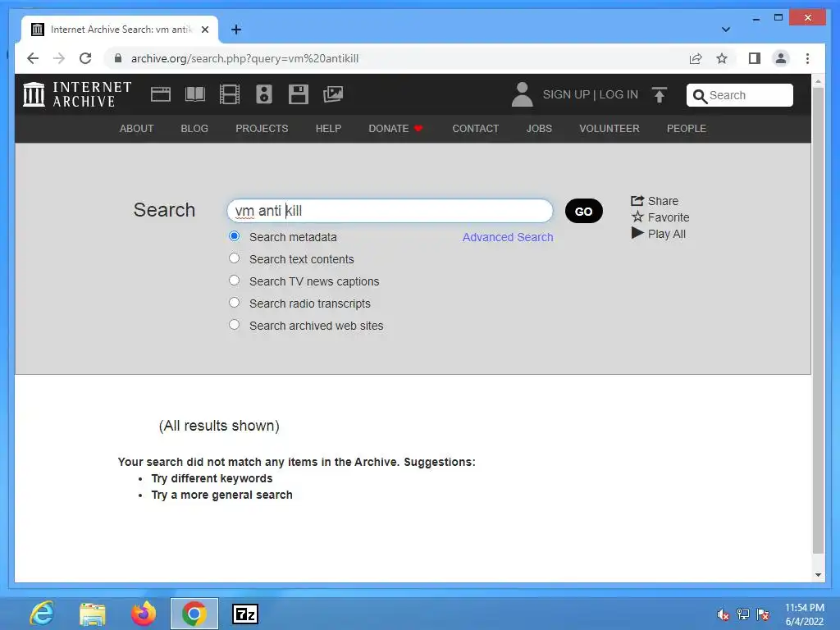Click the address bar URL

pos(244,58)
